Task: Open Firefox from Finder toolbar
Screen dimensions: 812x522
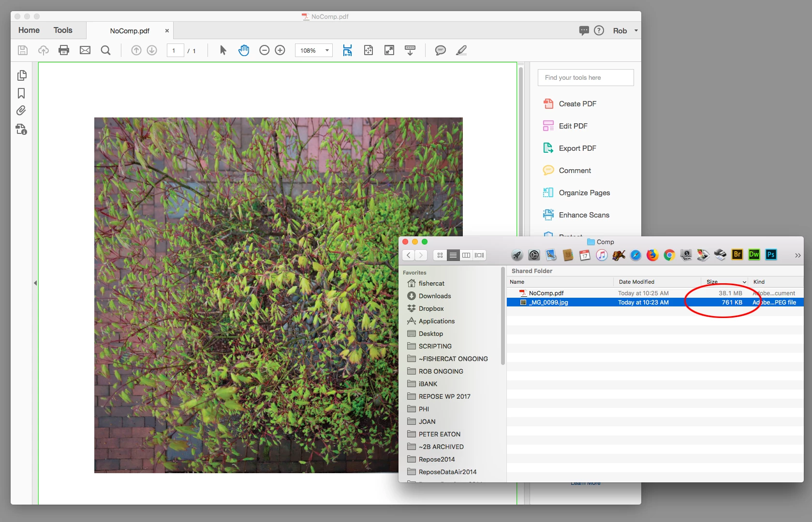Action: [652, 255]
